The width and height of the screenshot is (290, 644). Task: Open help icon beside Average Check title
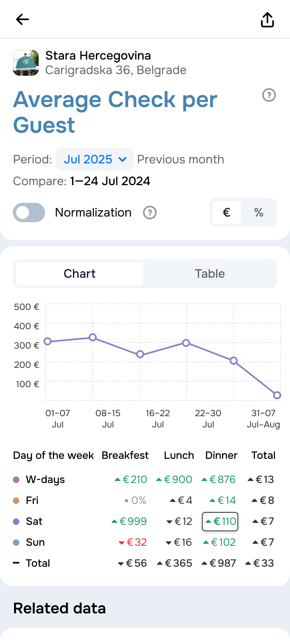point(269,95)
